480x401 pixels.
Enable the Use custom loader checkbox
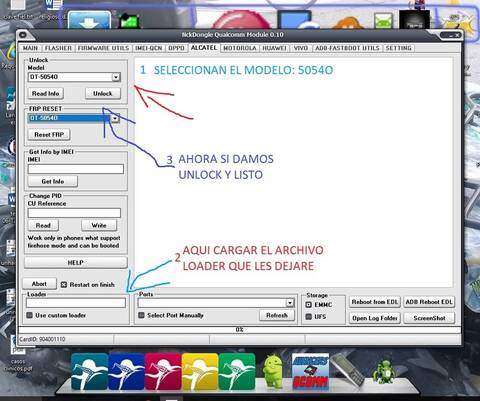(30, 315)
